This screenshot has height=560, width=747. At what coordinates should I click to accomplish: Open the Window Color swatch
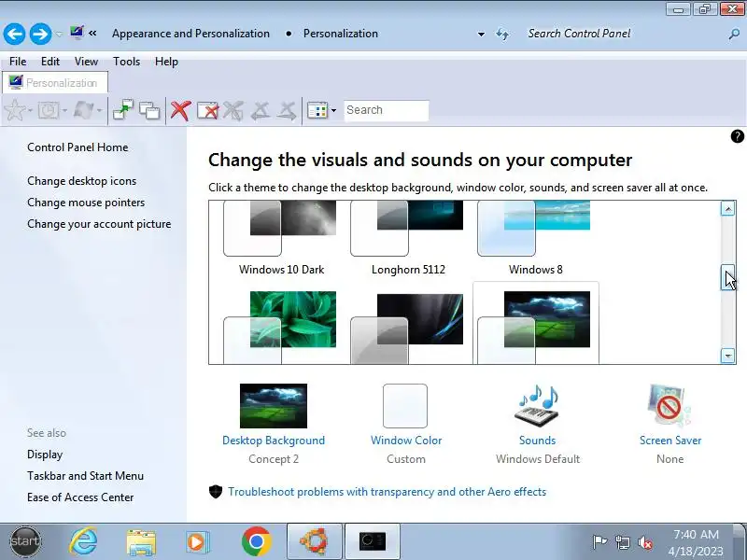[405, 406]
